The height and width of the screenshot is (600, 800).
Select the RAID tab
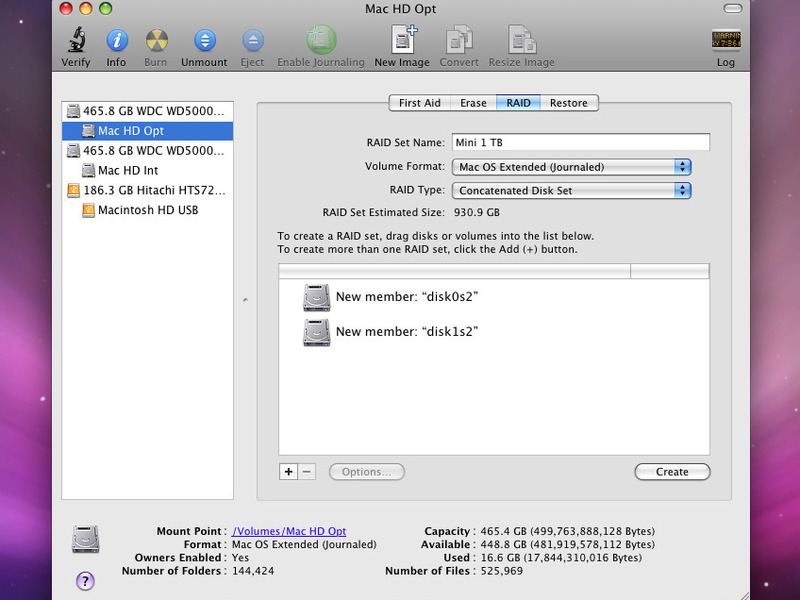tap(518, 103)
